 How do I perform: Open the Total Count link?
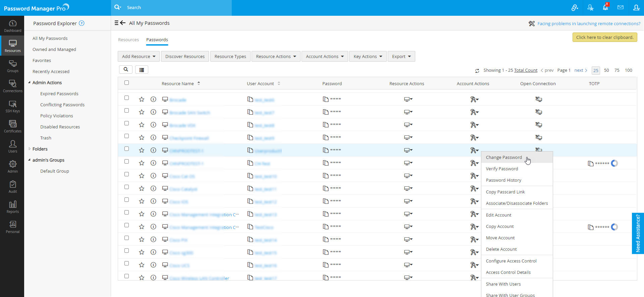(x=526, y=70)
